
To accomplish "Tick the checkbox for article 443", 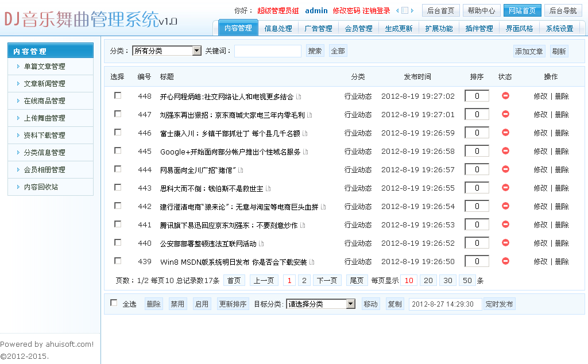I will (118, 188).
